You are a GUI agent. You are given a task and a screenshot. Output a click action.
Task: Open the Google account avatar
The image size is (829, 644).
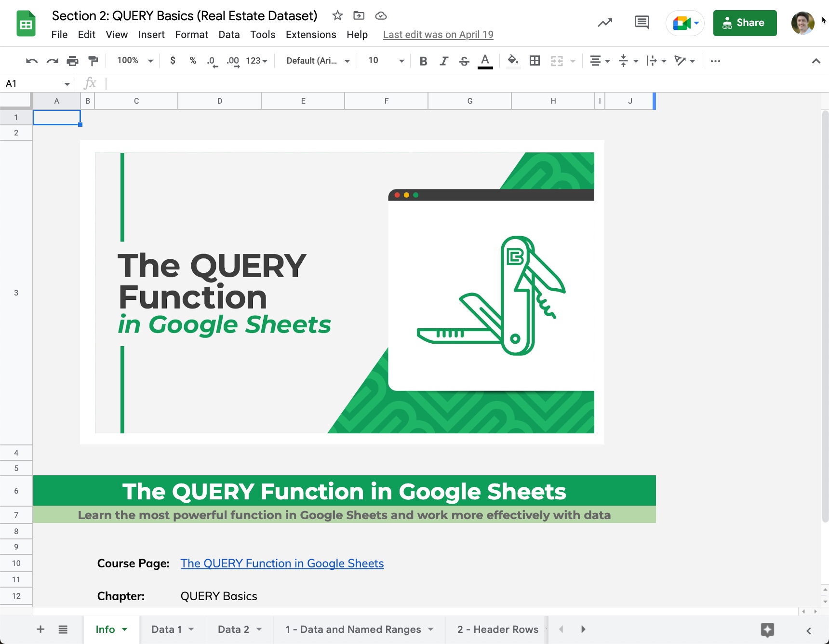click(802, 23)
